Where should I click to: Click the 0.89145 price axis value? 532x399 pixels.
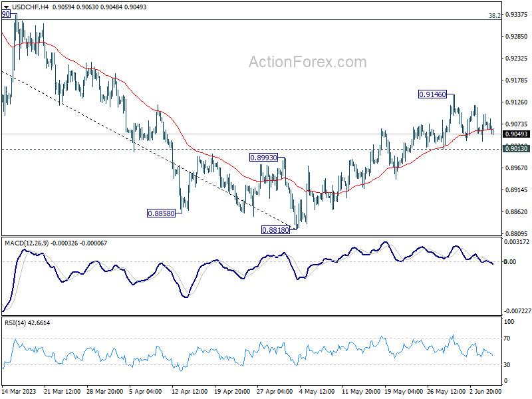point(517,190)
